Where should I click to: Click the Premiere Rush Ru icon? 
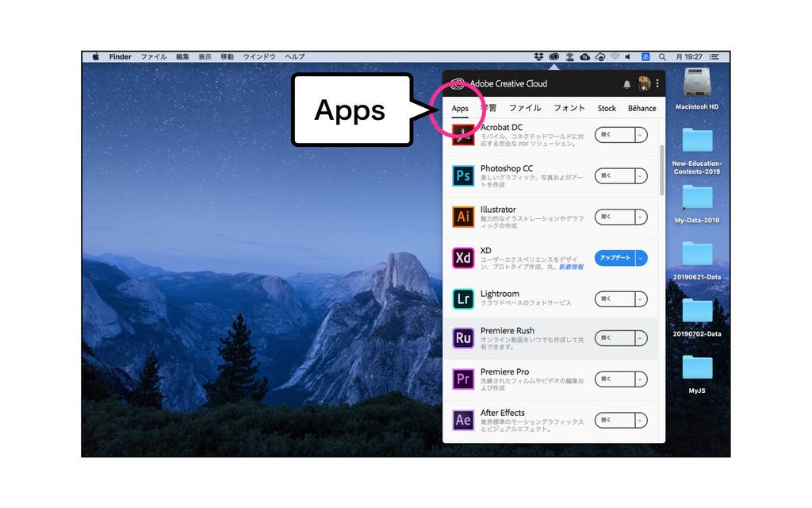point(463,338)
